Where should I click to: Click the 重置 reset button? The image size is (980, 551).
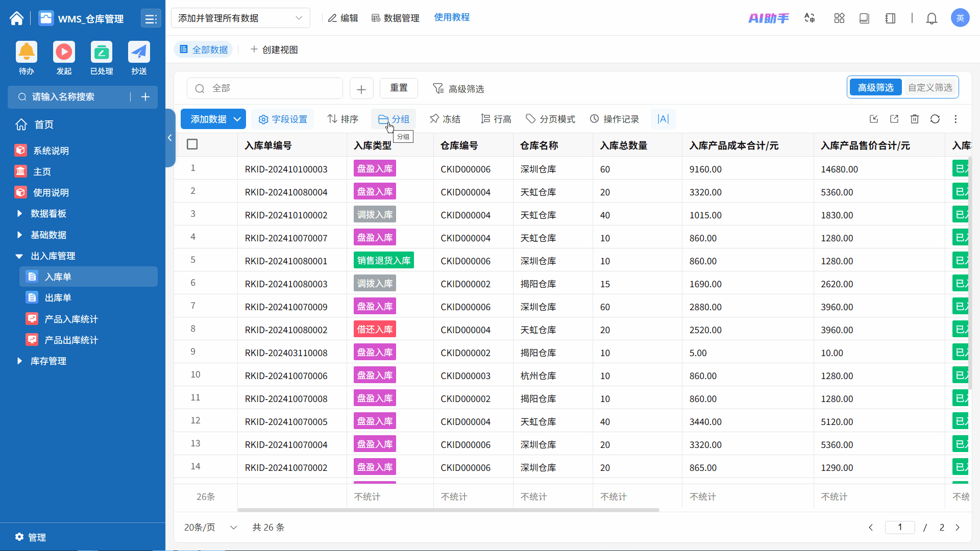pos(399,88)
